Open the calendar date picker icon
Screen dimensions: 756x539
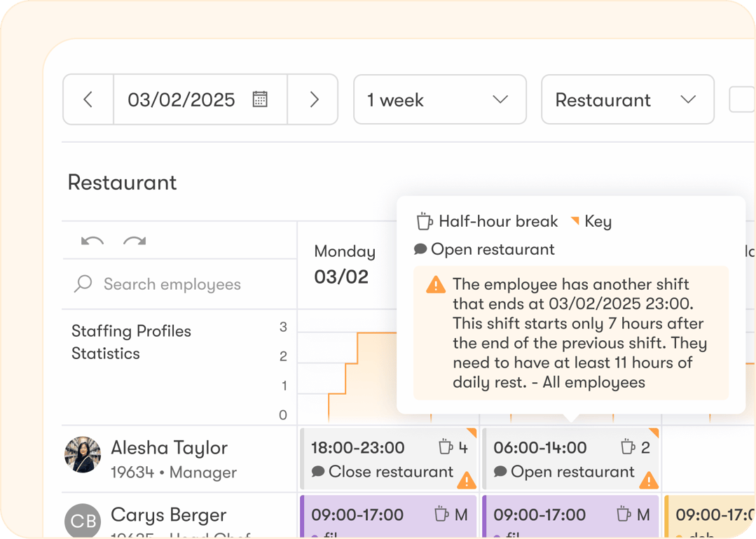[x=260, y=99]
